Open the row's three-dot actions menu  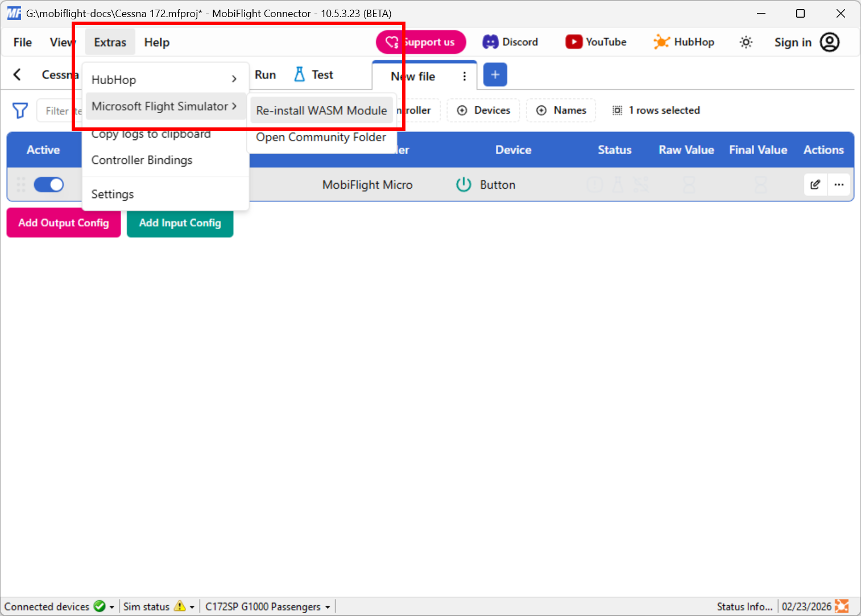(839, 184)
